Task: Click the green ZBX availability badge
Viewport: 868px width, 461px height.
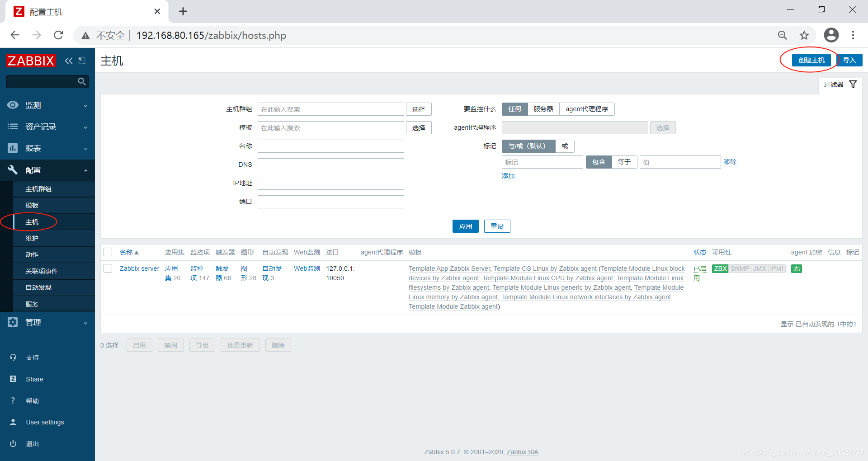Action: coord(720,268)
